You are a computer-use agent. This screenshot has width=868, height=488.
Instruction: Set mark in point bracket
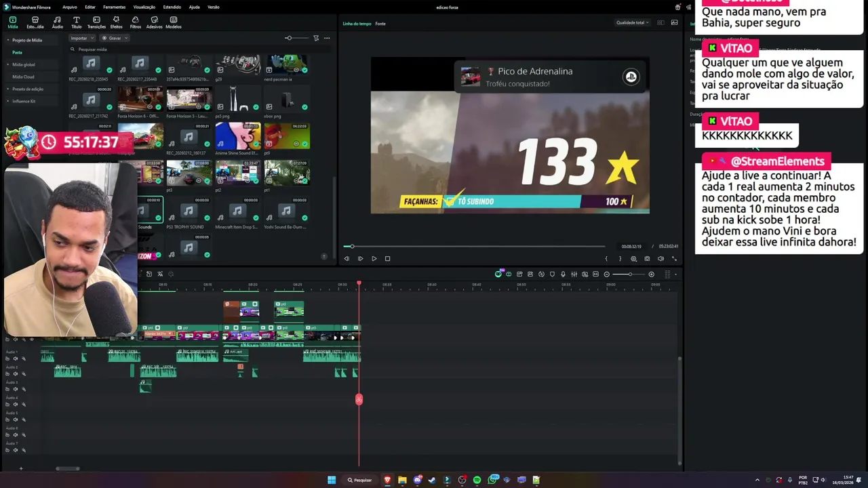coord(606,258)
